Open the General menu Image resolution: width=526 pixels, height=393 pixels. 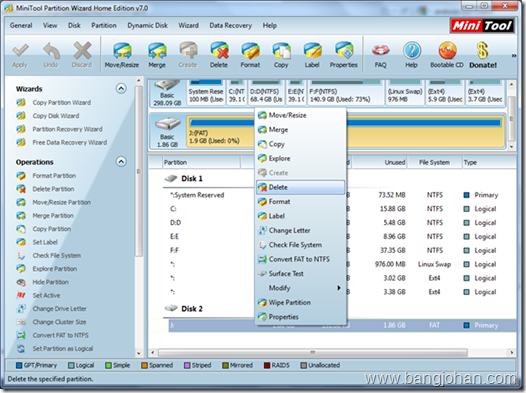[x=21, y=25]
